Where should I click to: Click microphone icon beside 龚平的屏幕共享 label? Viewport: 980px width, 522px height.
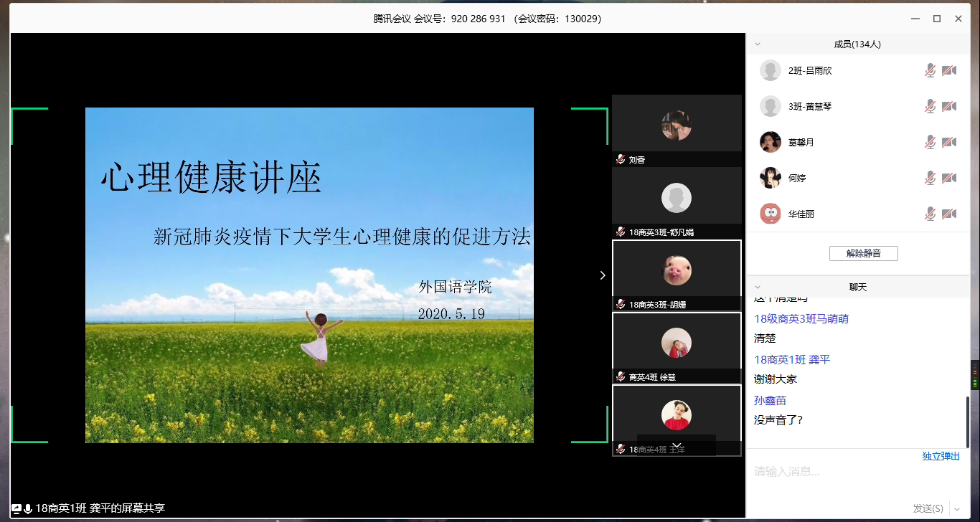(x=28, y=508)
